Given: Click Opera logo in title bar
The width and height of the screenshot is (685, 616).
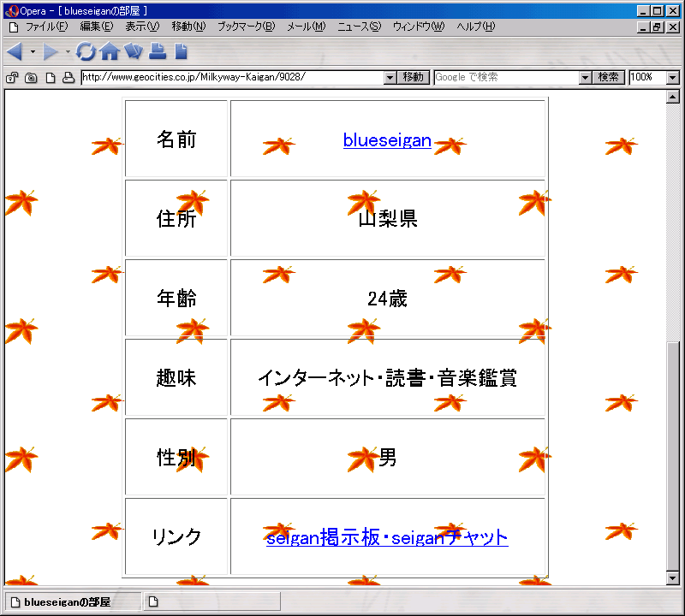Looking at the screenshot, I should 12,11.
